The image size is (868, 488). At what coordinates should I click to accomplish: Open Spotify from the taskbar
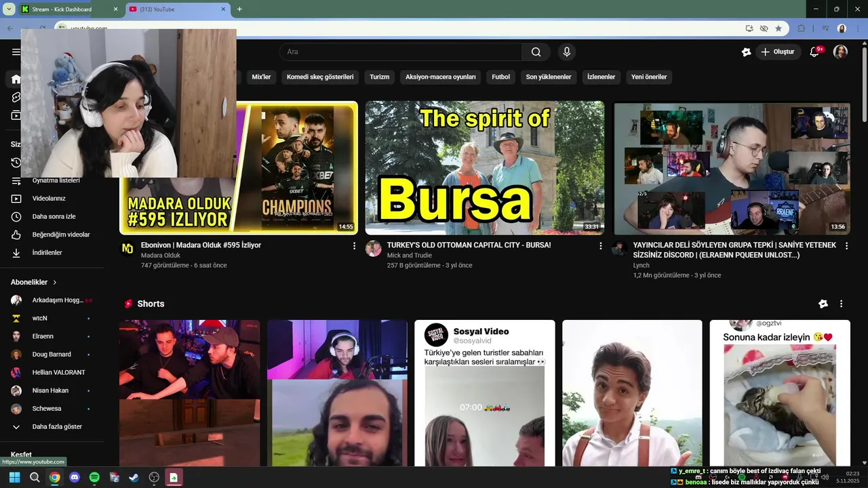click(94, 477)
